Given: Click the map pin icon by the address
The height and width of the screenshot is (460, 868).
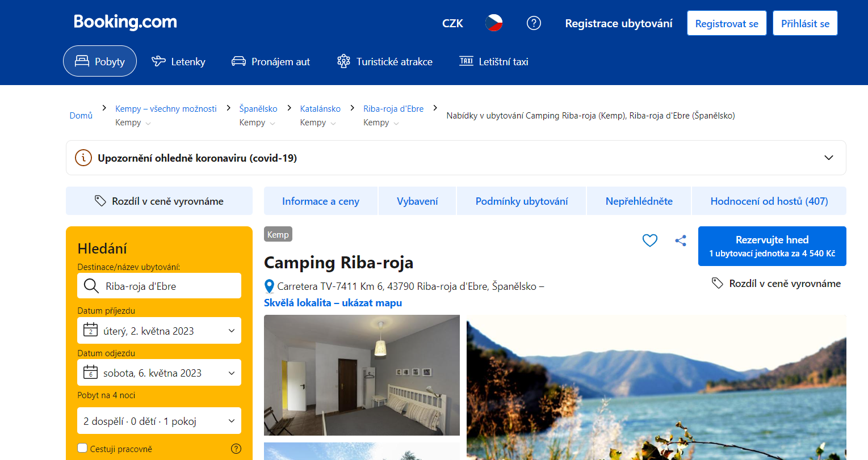Looking at the screenshot, I should [270, 286].
